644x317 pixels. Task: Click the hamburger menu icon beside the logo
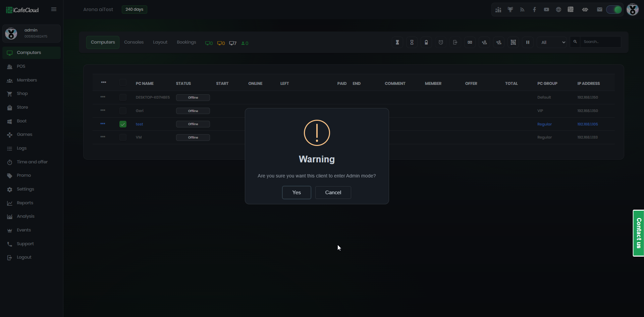tap(54, 9)
